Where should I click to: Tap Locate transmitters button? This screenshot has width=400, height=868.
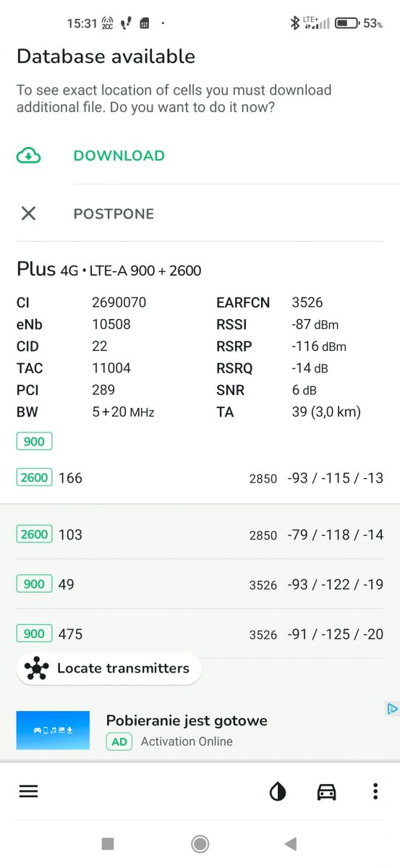point(109,668)
